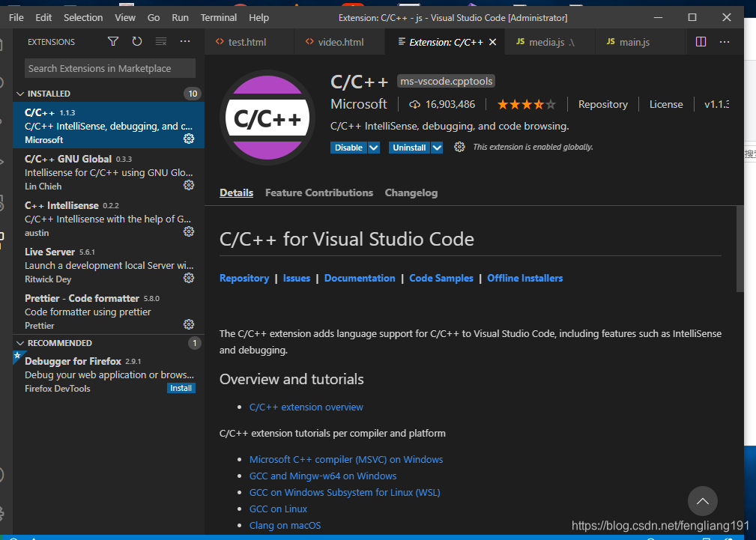Image resolution: width=756 pixels, height=540 pixels.
Task: Open the filter extensions funnel icon
Action: [113, 41]
